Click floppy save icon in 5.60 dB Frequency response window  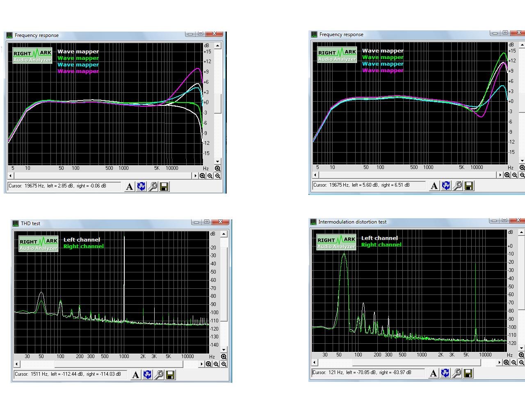(x=469, y=186)
